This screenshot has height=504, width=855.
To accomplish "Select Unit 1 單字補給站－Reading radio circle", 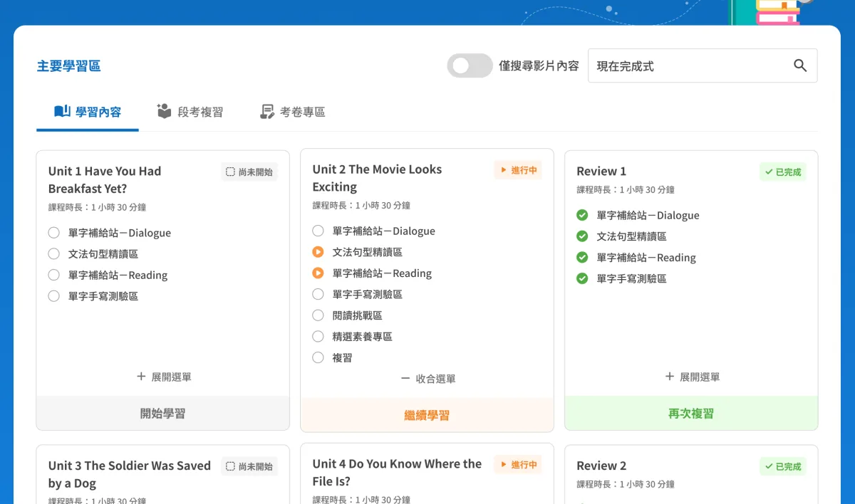I will tap(53, 275).
